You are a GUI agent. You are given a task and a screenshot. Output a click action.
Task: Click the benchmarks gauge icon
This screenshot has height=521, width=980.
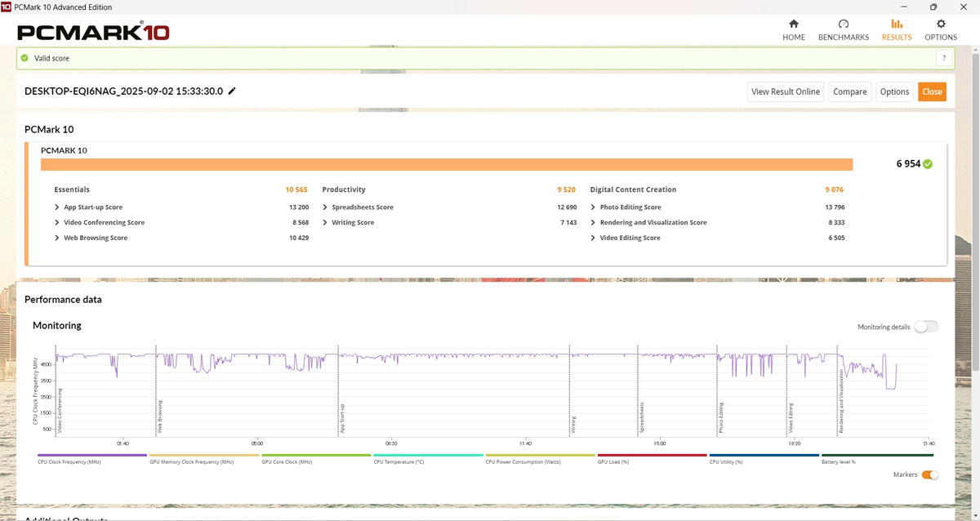tap(844, 24)
